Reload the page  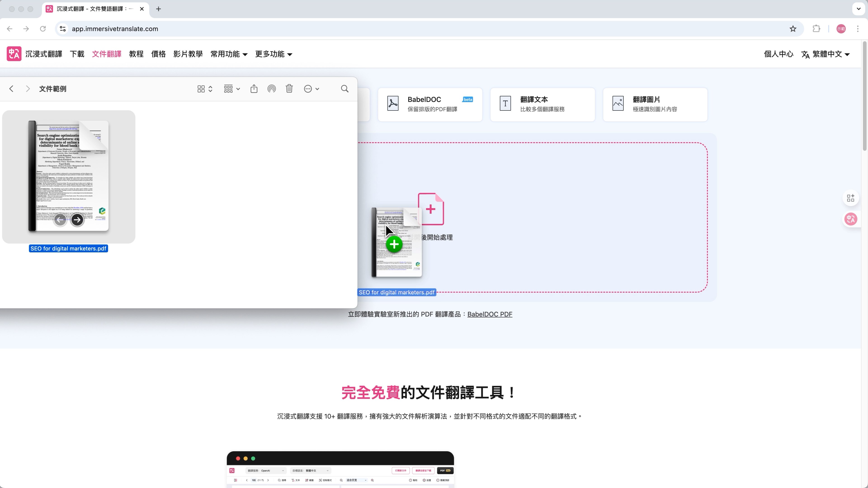(x=43, y=29)
